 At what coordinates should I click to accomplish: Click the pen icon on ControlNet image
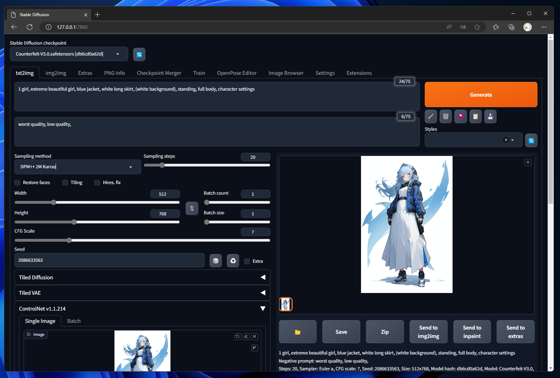tap(255, 348)
